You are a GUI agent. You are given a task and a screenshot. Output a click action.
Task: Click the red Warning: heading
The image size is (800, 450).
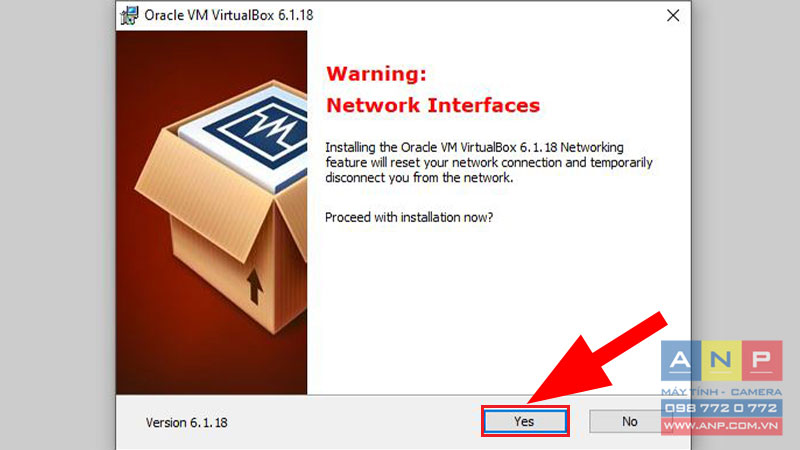(x=376, y=74)
